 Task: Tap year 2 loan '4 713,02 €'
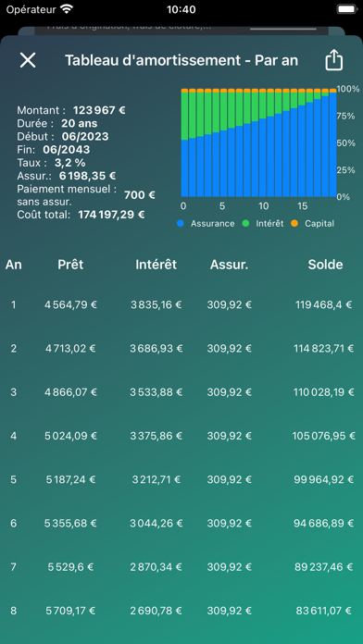point(70,349)
